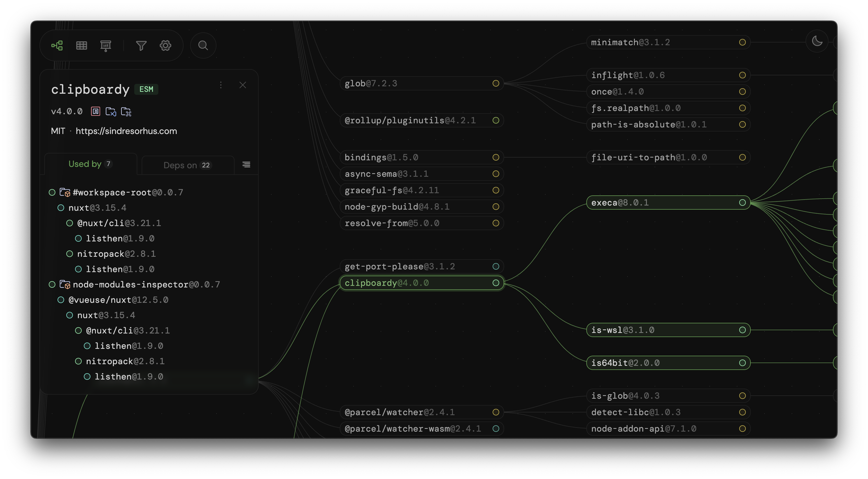
Task: Open the report presentation view icon
Action: (x=106, y=45)
